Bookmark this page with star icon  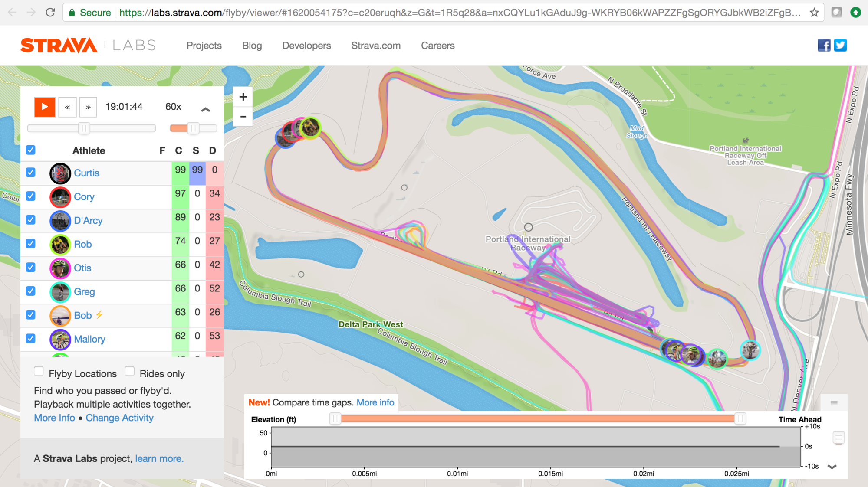[814, 13]
